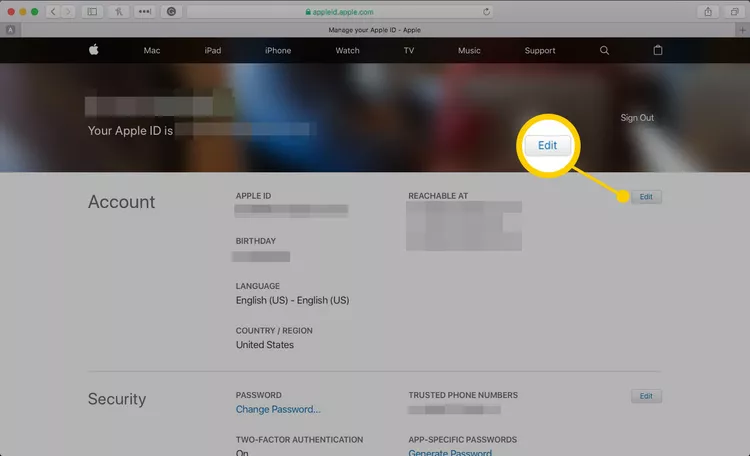Click the appleid.apple.com address bar
This screenshot has height=456, width=750.
coord(340,12)
